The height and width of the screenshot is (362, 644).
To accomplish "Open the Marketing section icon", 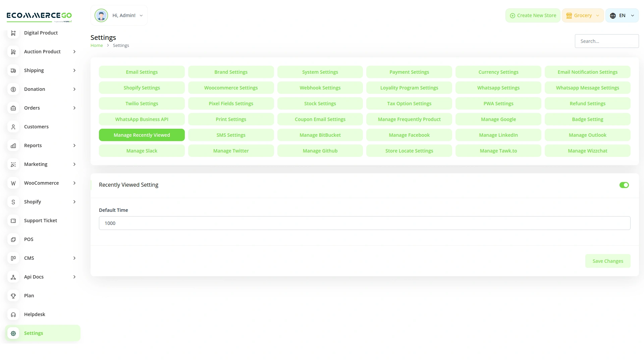I will click(x=13, y=164).
